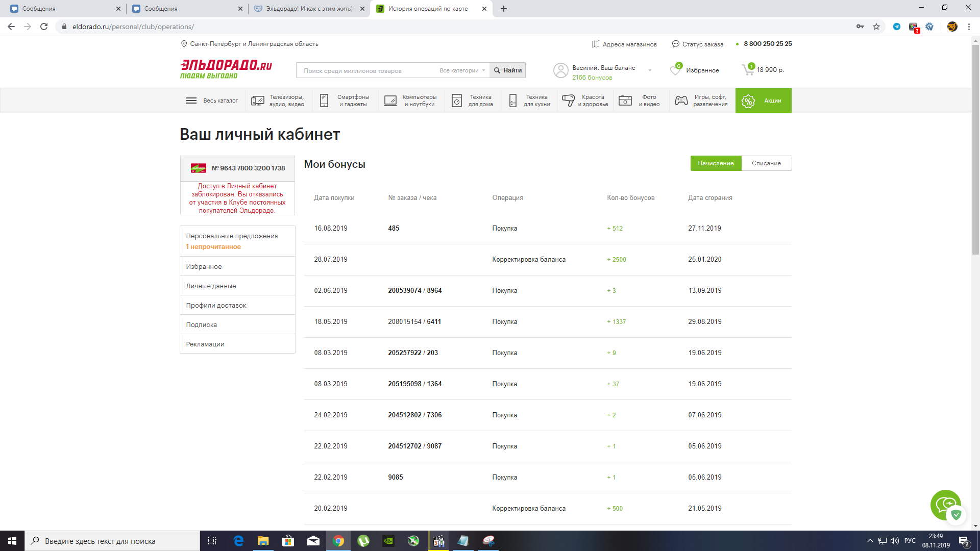Image resolution: width=980 pixels, height=551 pixels.
Task: Open new browser tab
Action: coord(504,9)
